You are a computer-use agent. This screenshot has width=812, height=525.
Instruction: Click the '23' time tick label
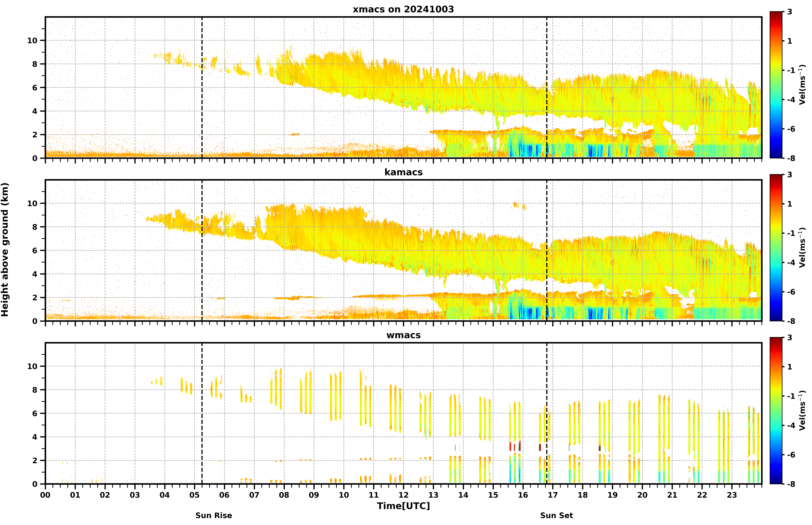tap(732, 495)
